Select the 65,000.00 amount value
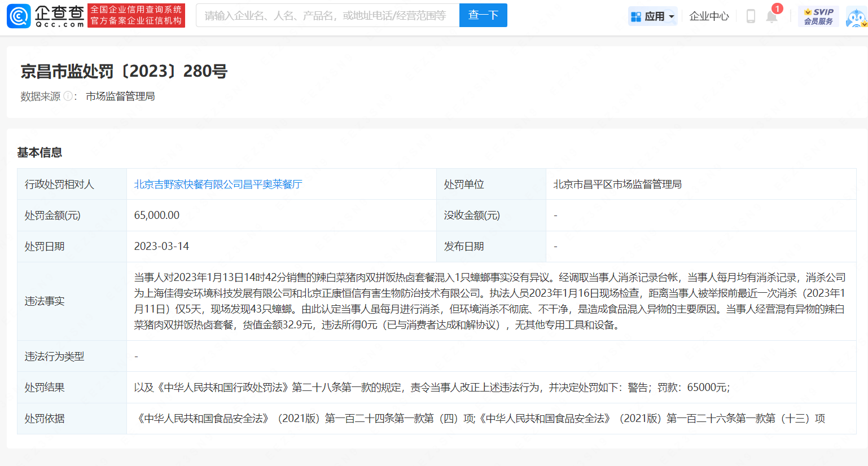The image size is (868, 466). (157, 216)
